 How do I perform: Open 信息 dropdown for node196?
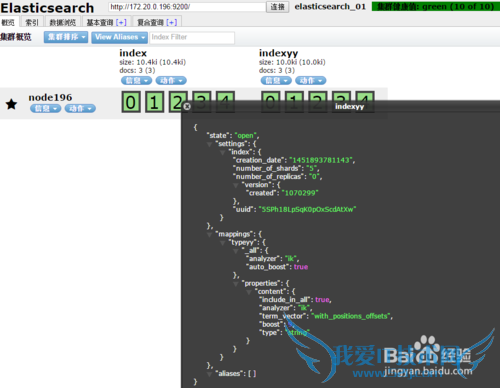(45, 108)
